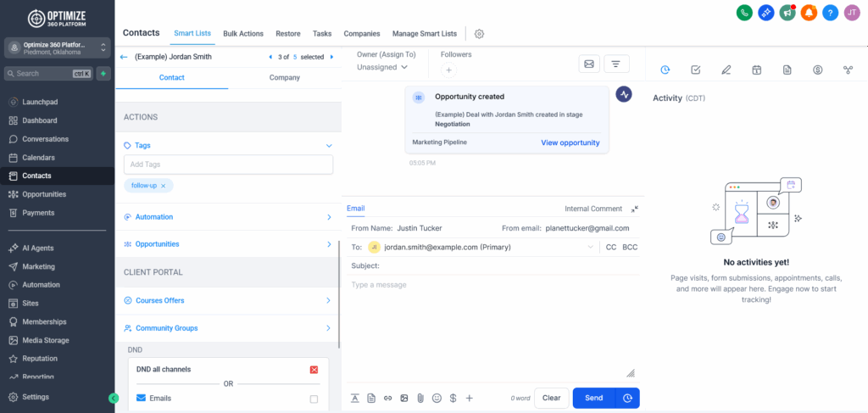Collapse the Tags section chevron
This screenshot has width=868, height=413.
coord(329,146)
